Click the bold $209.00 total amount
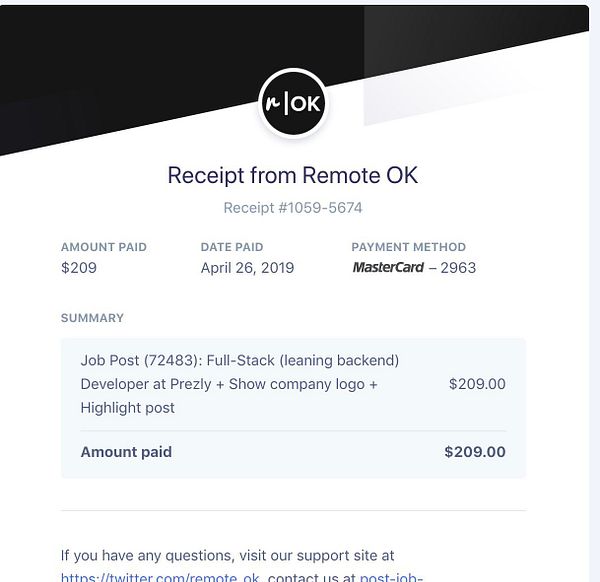Screen dimensions: 600x582 tap(475, 452)
